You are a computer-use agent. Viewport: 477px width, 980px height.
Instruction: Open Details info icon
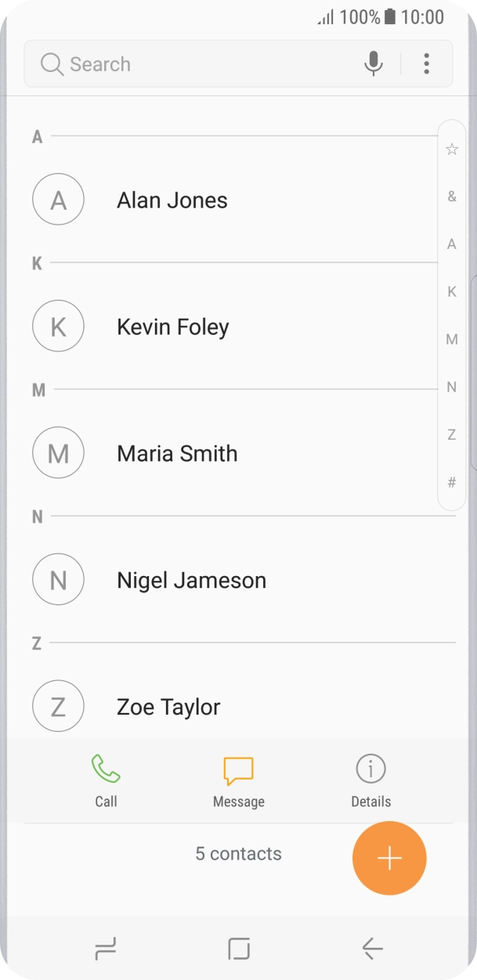point(370,769)
